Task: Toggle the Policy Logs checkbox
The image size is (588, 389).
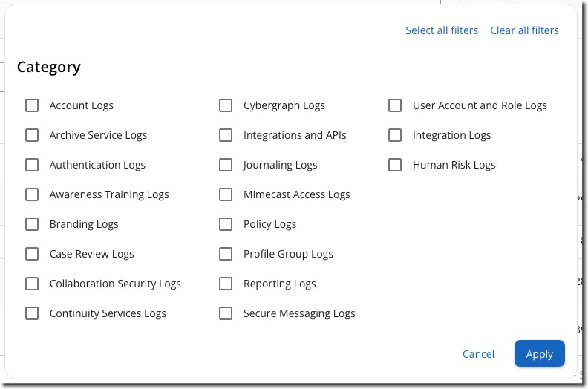Action: coord(226,224)
